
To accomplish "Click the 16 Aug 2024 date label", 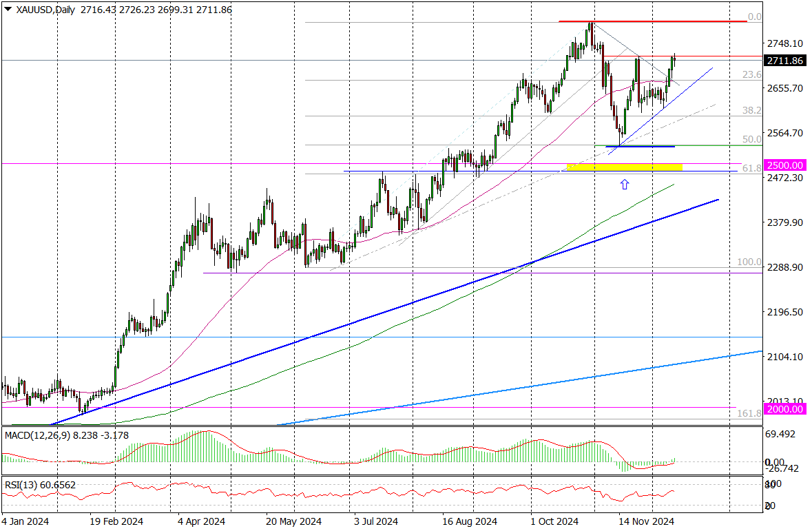I will 470,521.
